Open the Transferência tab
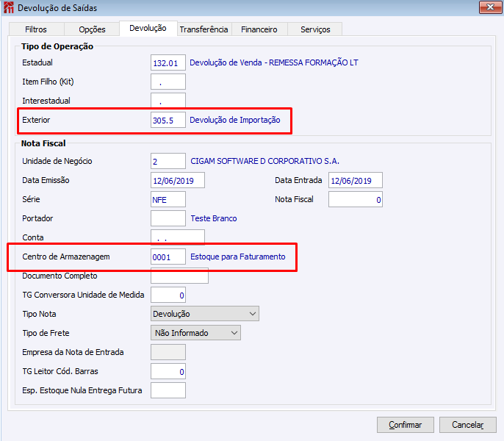Image resolution: width=504 pixels, height=441 pixels. 204,29
